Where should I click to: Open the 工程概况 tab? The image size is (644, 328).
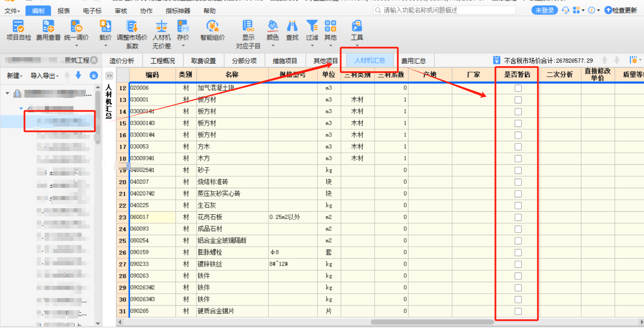click(x=163, y=61)
